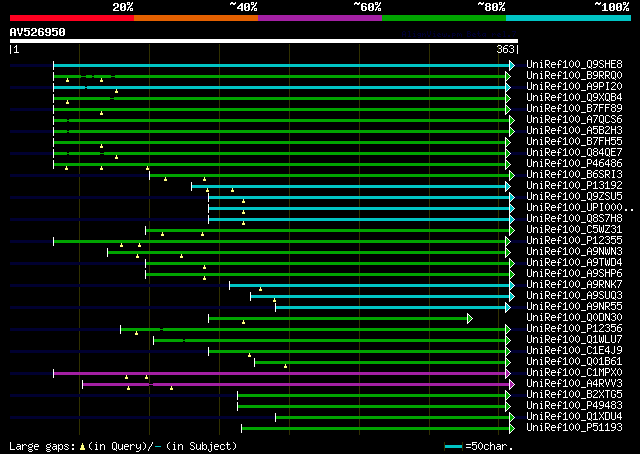Select the UniRef100_B6SRI3 text
Viewport: 640px width, 454px height.
coord(574,174)
